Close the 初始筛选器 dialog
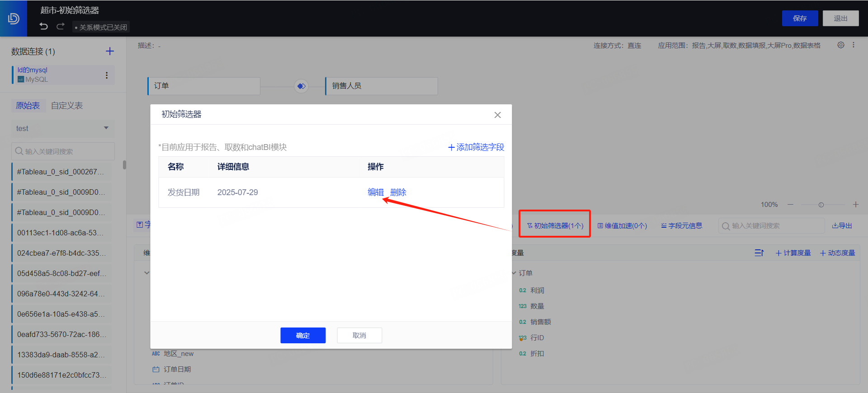 coord(497,115)
